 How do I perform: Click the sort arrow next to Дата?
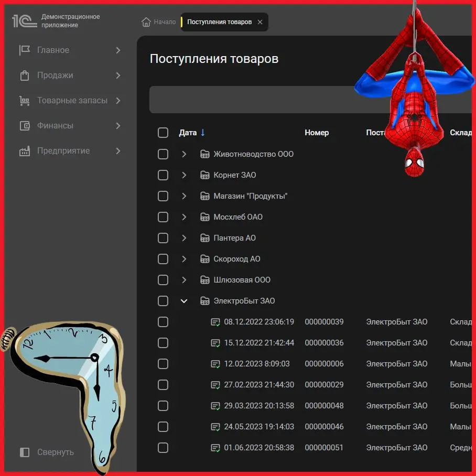point(203,133)
